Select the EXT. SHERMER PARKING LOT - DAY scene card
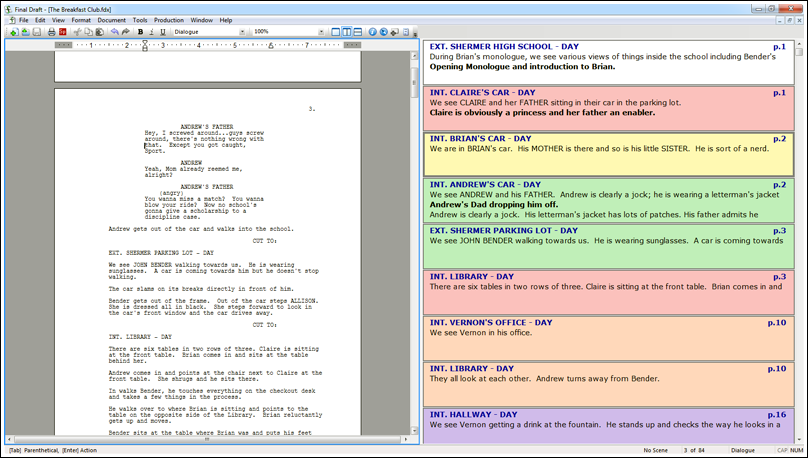This screenshot has width=808, height=458. pyautogui.click(x=609, y=246)
